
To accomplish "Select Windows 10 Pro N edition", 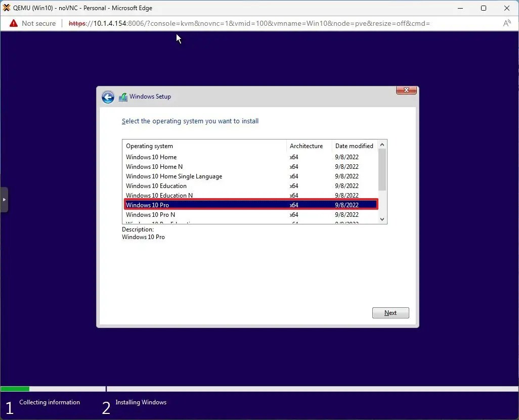I will click(150, 214).
